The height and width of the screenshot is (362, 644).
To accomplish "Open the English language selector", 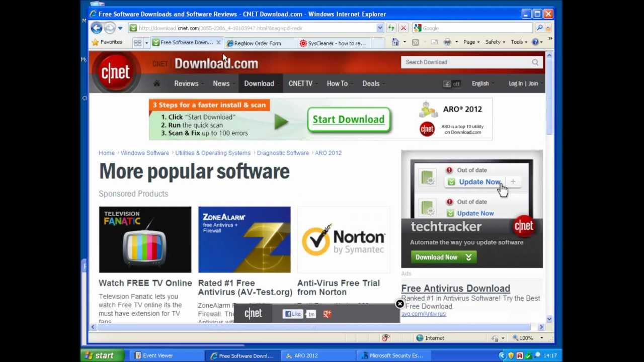I will 482,84.
